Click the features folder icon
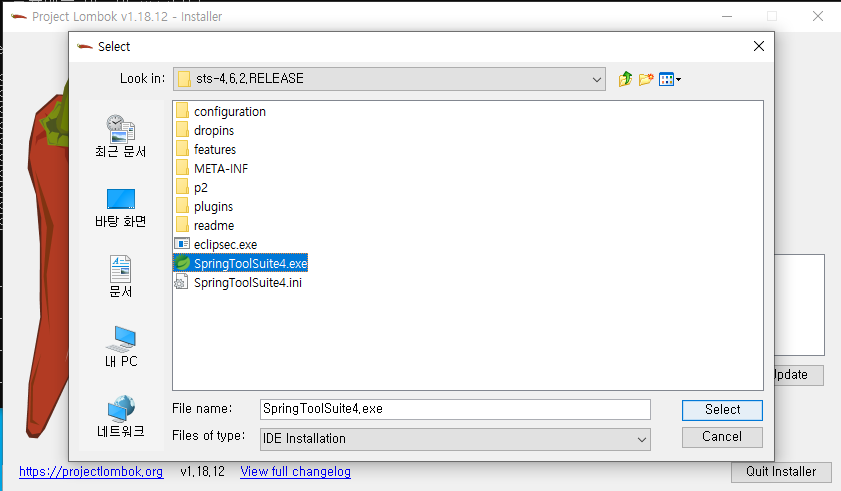 182,149
